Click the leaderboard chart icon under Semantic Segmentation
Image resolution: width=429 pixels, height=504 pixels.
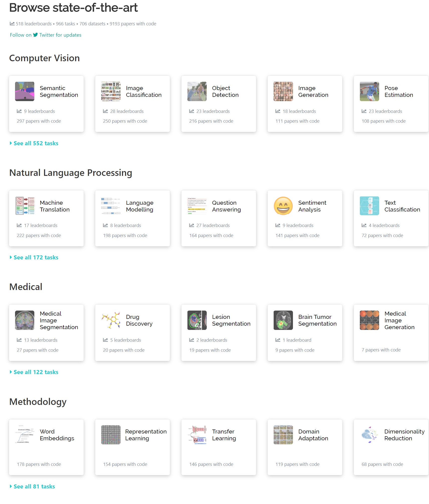[19, 111]
